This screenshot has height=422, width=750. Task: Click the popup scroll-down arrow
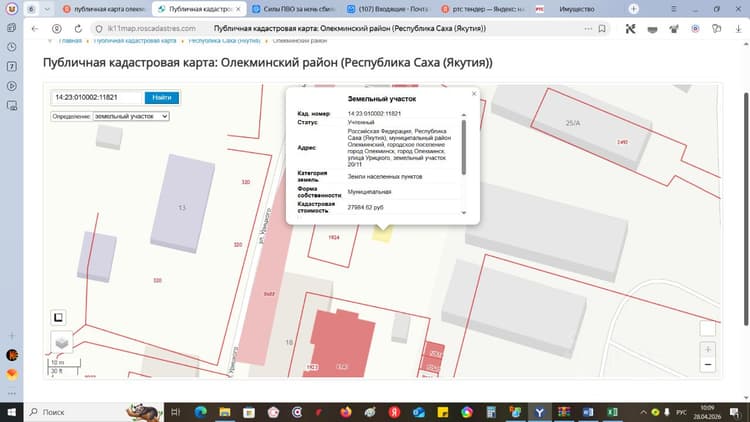(x=463, y=213)
